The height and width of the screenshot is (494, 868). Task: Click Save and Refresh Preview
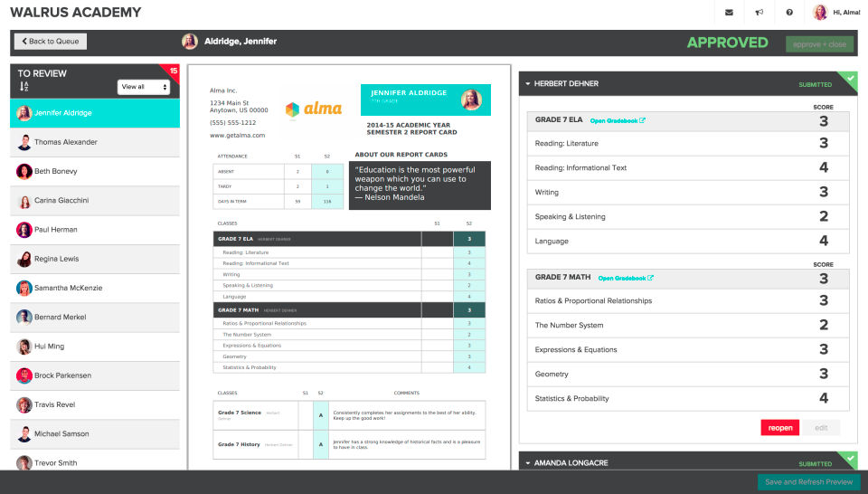tap(808, 482)
